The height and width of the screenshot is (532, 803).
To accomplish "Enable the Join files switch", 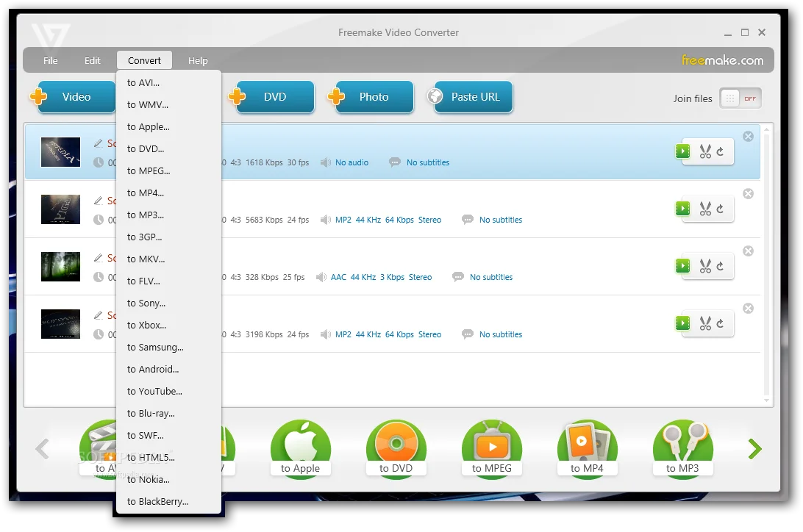I will (x=740, y=98).
